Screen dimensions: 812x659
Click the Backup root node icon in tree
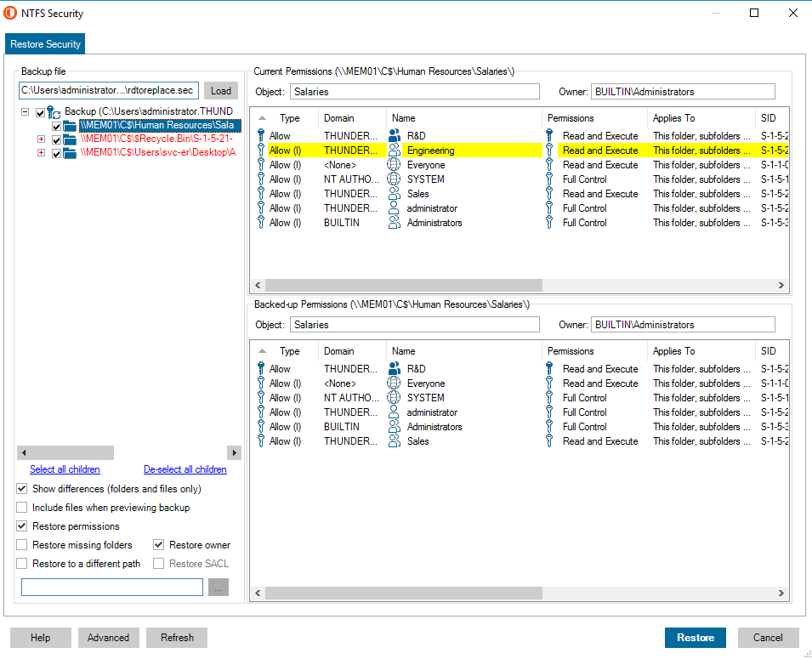(54, 112)
